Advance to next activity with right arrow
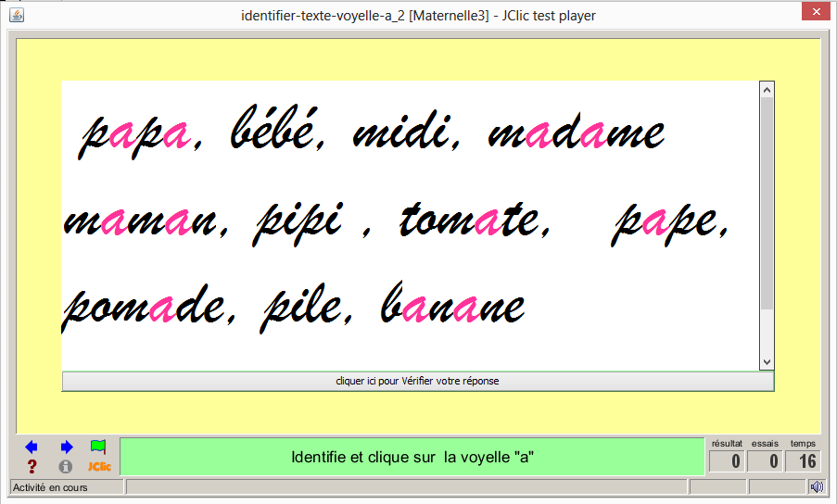The width and height of the screenshot is (837, 504). [x=66, y=447]
